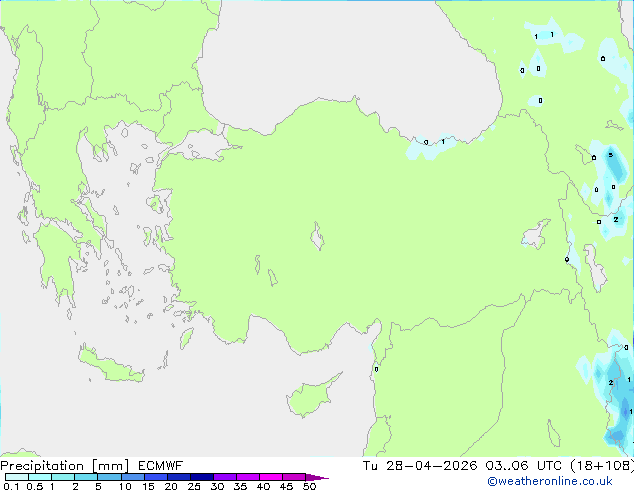Pick the legend swatch between 10 and 15
This screenshot has width=634, height=490.
tap(133, 477)
